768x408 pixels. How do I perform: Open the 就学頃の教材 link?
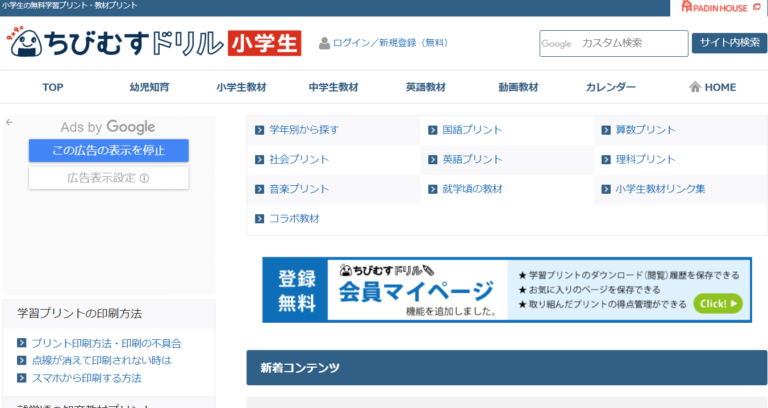472,189
